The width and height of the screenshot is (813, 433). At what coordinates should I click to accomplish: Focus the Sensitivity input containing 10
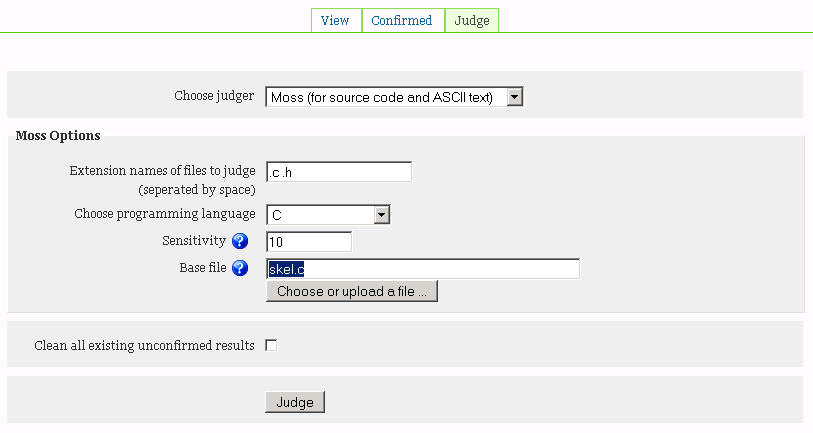(x=309, y=242)
